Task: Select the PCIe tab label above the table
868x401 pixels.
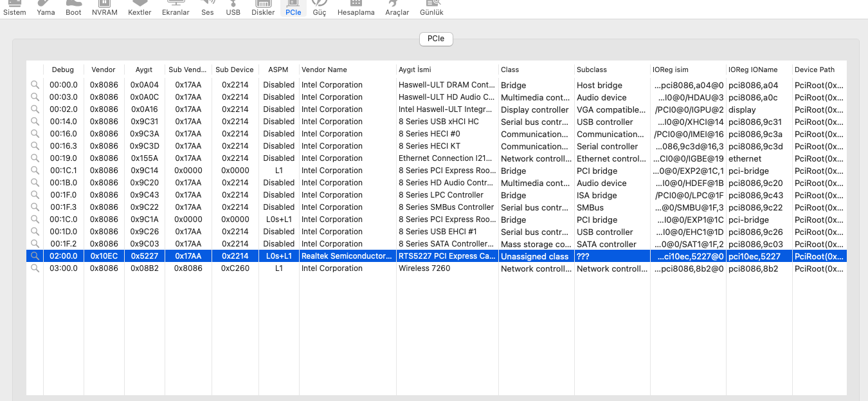Action: (435, 39)
